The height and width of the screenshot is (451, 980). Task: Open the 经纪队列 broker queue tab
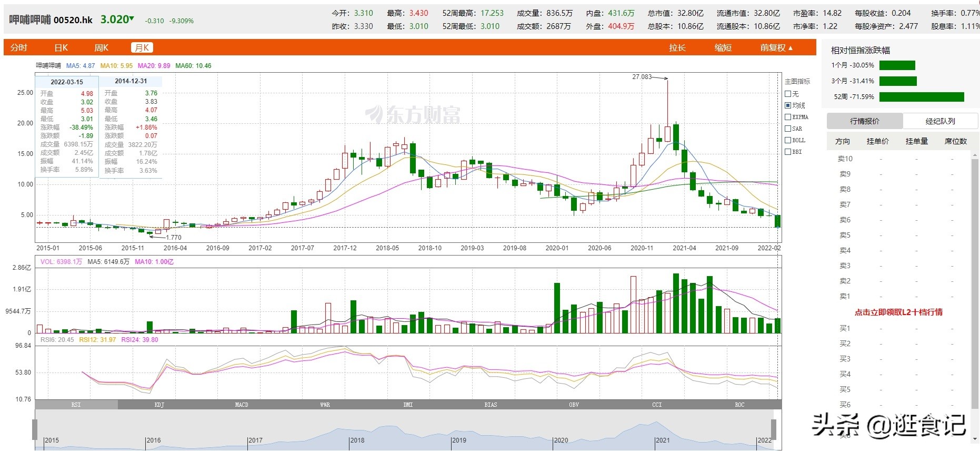pos(941,121)
